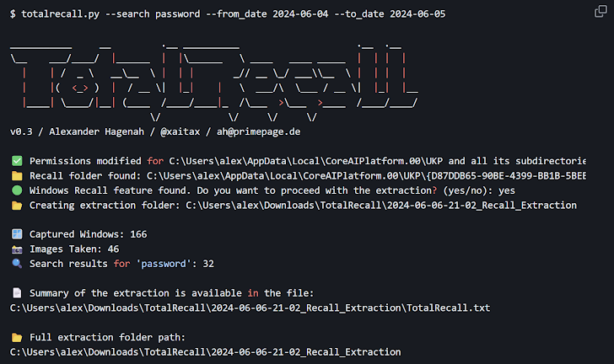
Task: Click the totalrecall.py command line text
Action: tap(228, 14)
